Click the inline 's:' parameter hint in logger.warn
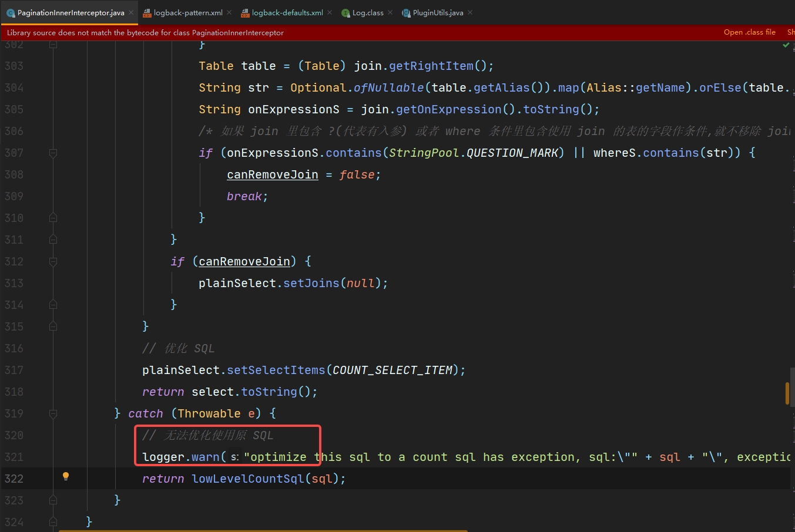The width and height of the screenshot is (795, 532). [x=234, y=457]
